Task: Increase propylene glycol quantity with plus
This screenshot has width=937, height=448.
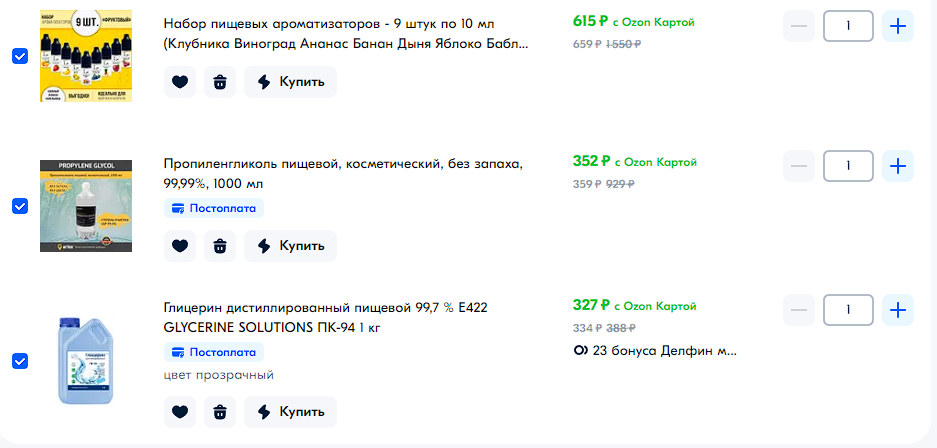Action: [x=898, y=166]
